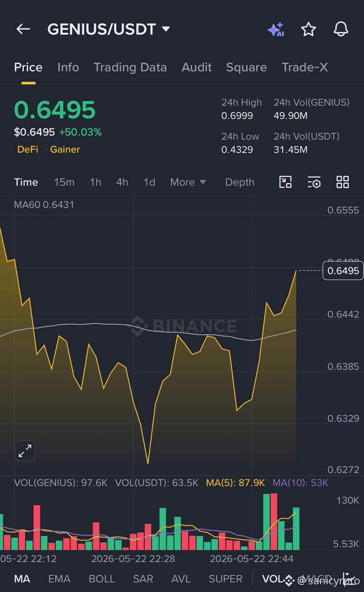Tap the VOL(GENIUS): 97.6K label
This screenshot has height=592, width=364.
(x=61, y=483)
